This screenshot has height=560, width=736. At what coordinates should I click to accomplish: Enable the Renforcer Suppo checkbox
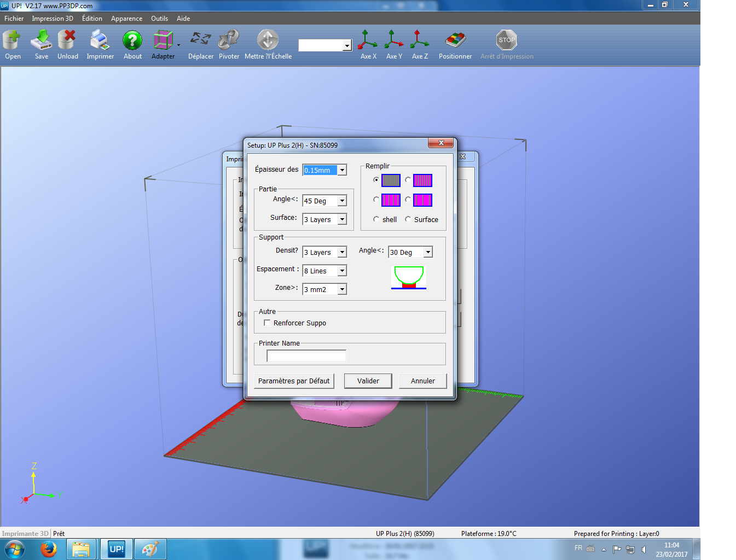point(267,323)
